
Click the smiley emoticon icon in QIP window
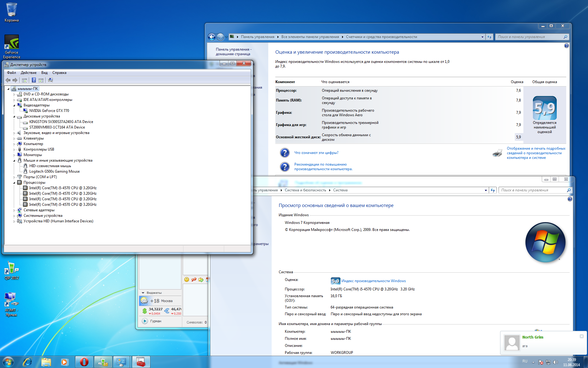(187, 279)
